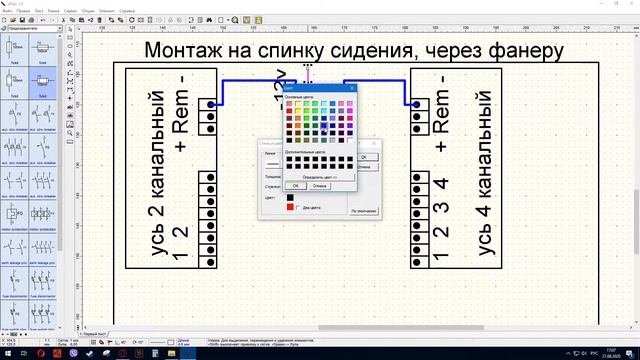Toggle grid display icon in status bar
The height and width of the screenshot is (360, 640).
pos(93,342)
